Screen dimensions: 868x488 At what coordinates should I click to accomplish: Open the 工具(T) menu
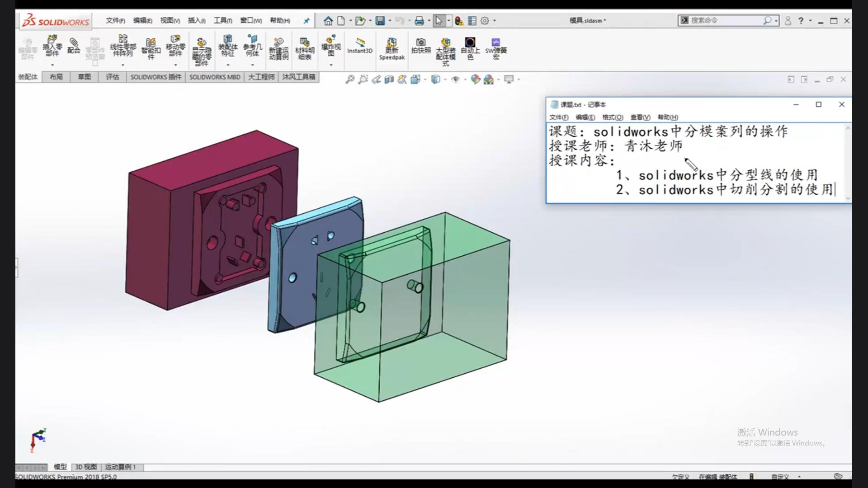pos(223,20)
